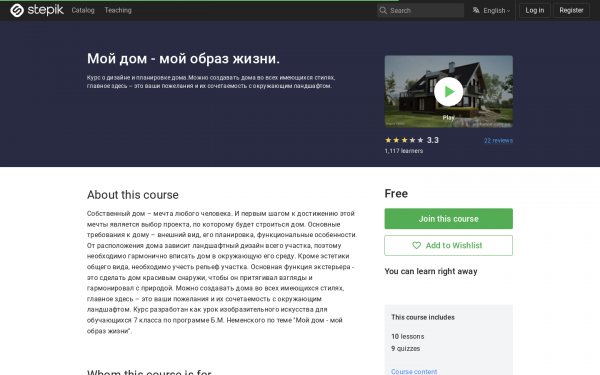
Task: Click Join this course button
Action: 448,218
